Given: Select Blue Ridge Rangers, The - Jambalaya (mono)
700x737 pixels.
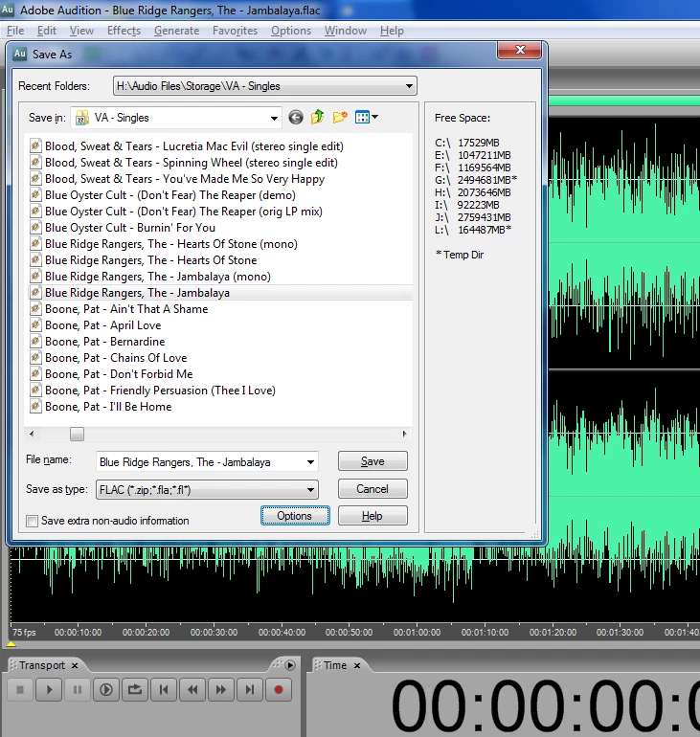Looking at the screenshot, I should point(158,277).
